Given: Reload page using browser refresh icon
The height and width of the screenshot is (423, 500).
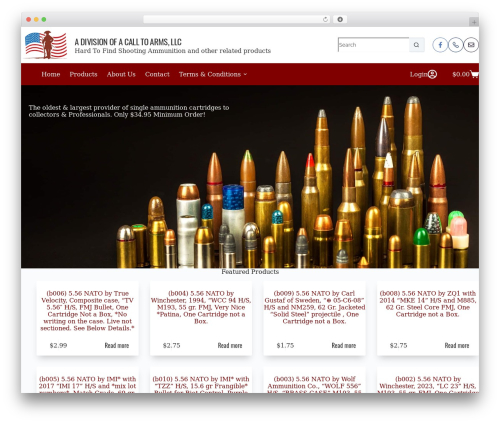Looking at the screenshot, I should 325,19.
